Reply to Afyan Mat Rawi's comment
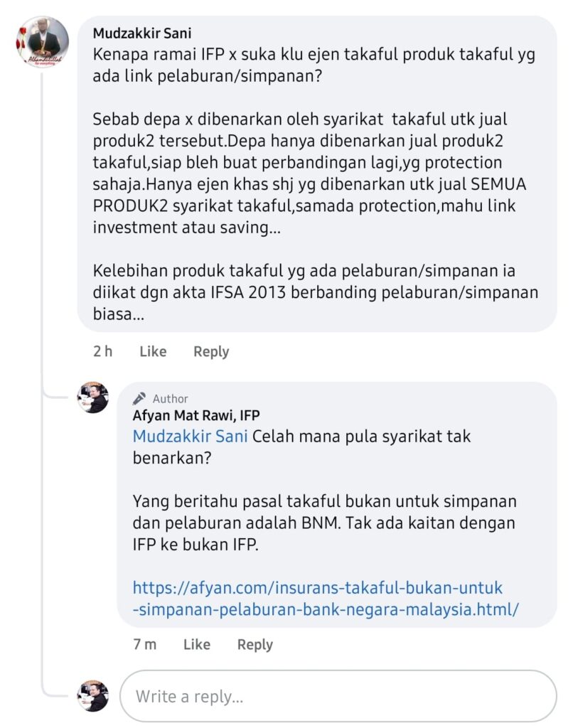 255,644
